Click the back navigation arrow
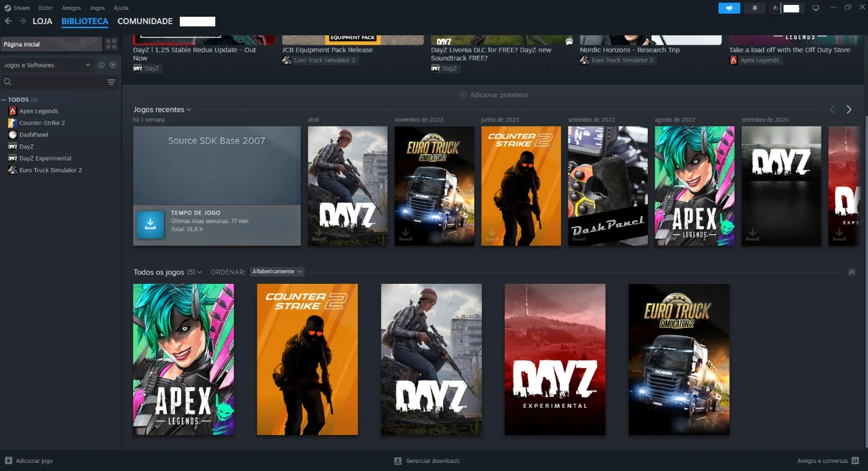The image size is (868, 471). 8,21
